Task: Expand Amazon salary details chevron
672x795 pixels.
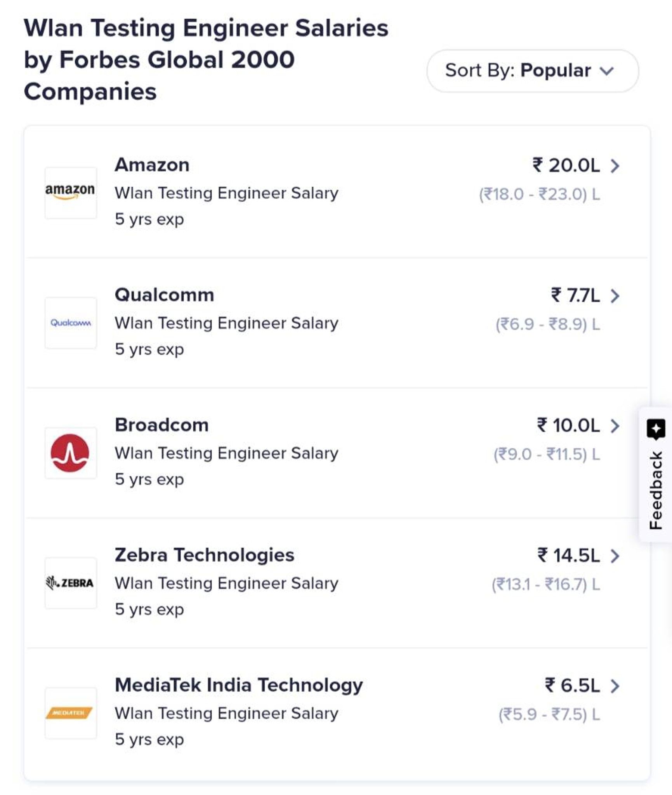Action: pyautogui.click(x=615, y=166)
